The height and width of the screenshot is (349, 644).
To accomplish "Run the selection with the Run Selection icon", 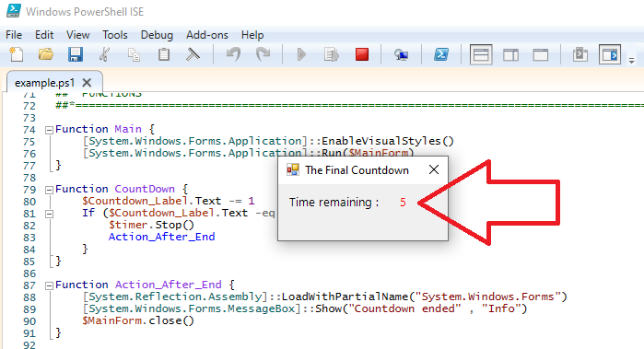I will click(331, 54).
